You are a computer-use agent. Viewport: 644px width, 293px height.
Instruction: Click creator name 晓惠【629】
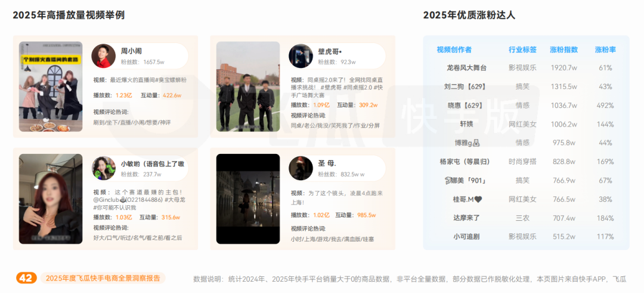pyautogui.click(x=466, y=106)
